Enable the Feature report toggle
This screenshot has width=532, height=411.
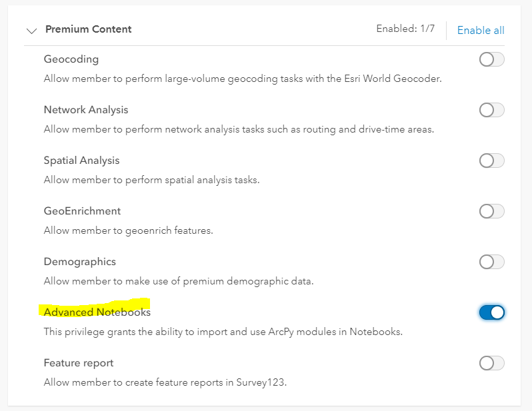(x=491, y=363)
